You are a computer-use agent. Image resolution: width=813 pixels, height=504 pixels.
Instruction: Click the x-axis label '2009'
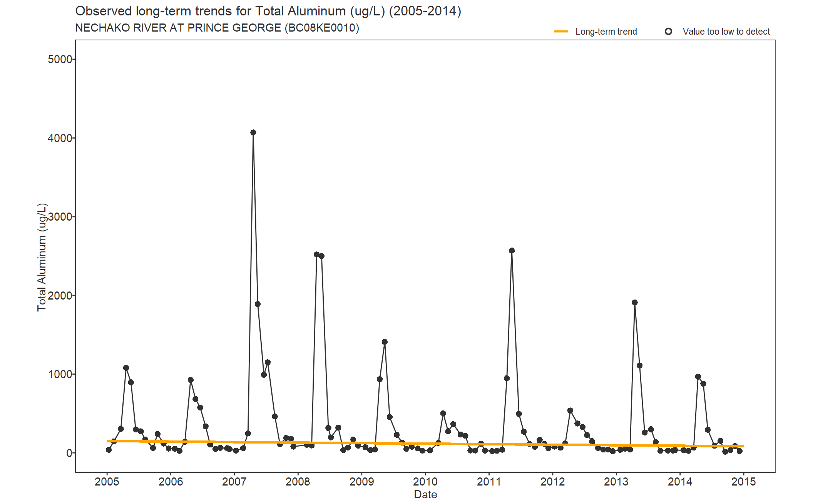tap(362, 482)
